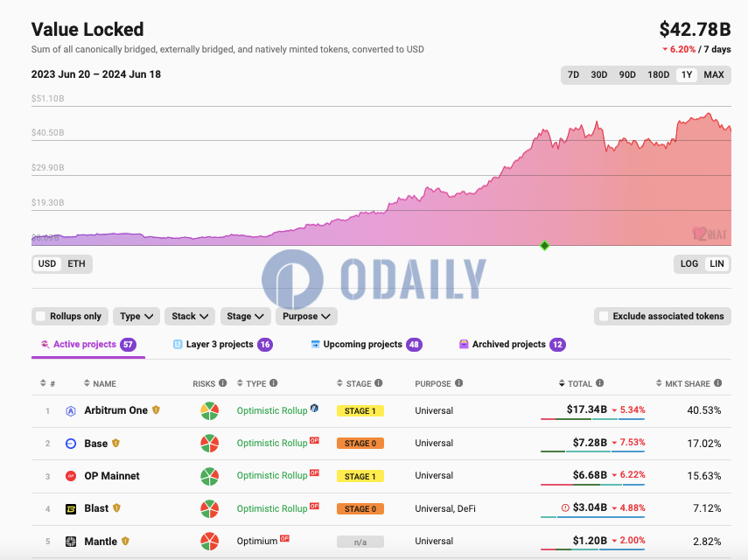
Task: Click the info icon beside PURPOSE header
Action: coord(458,383)
